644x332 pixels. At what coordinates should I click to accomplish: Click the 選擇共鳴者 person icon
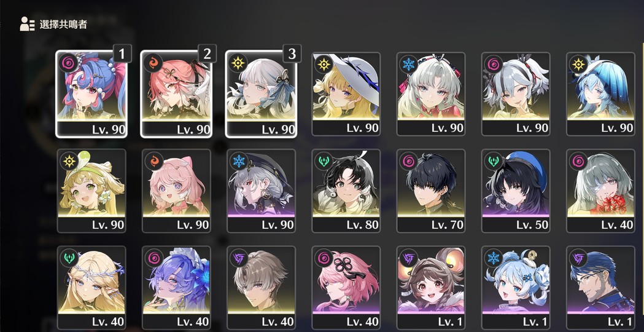(27, 24)
